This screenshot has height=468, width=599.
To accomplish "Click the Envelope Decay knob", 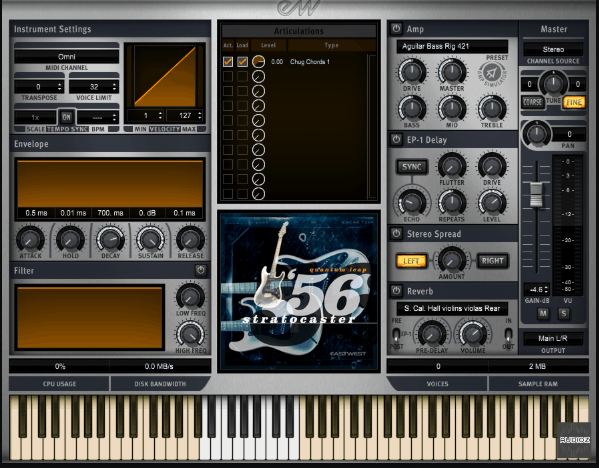I will point(110,240).
